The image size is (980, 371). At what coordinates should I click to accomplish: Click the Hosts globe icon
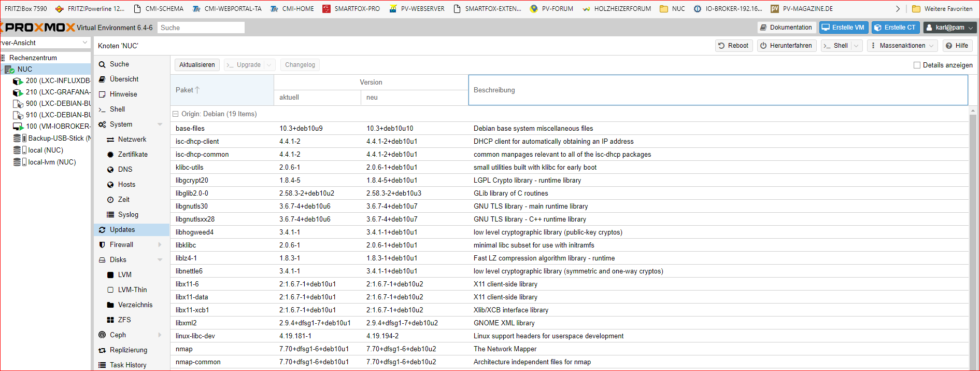pyautogui.click(x=110, y=185)
